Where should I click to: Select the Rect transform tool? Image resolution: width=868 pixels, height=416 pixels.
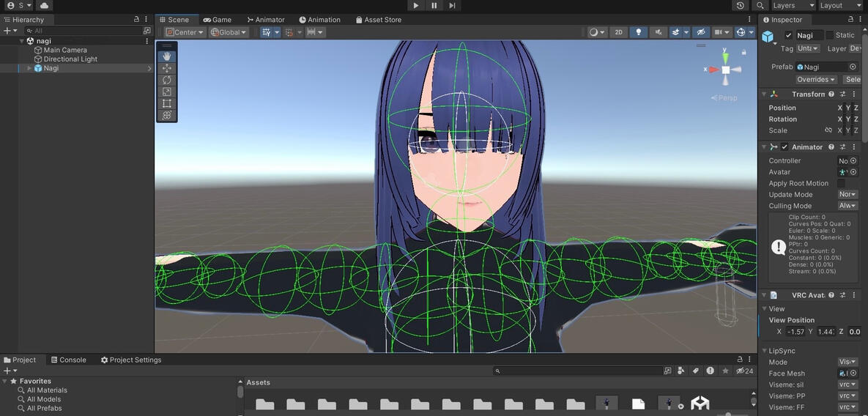(167, 103)
